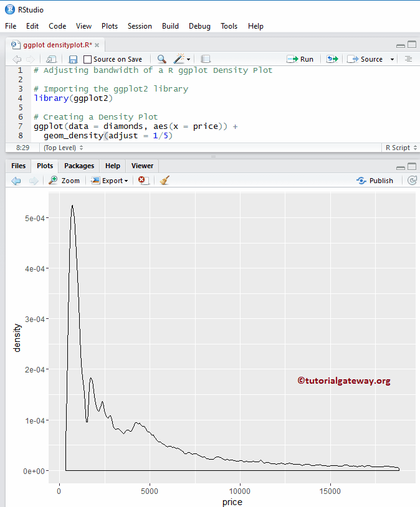Click code line geom_density(adjust = 1/5)
Viewport: 420px width, 507px height.
click(x=108, y=136)
